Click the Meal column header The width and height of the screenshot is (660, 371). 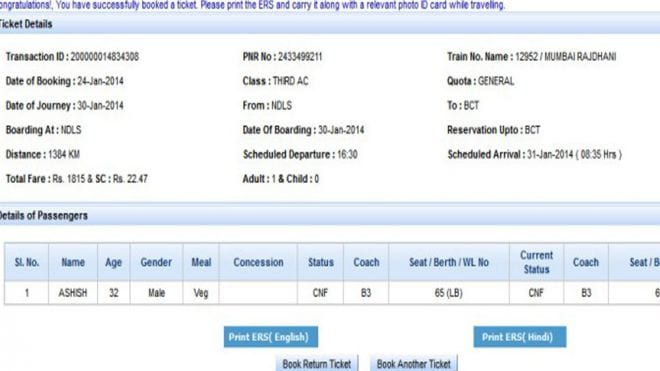click(x=201, y=262)
